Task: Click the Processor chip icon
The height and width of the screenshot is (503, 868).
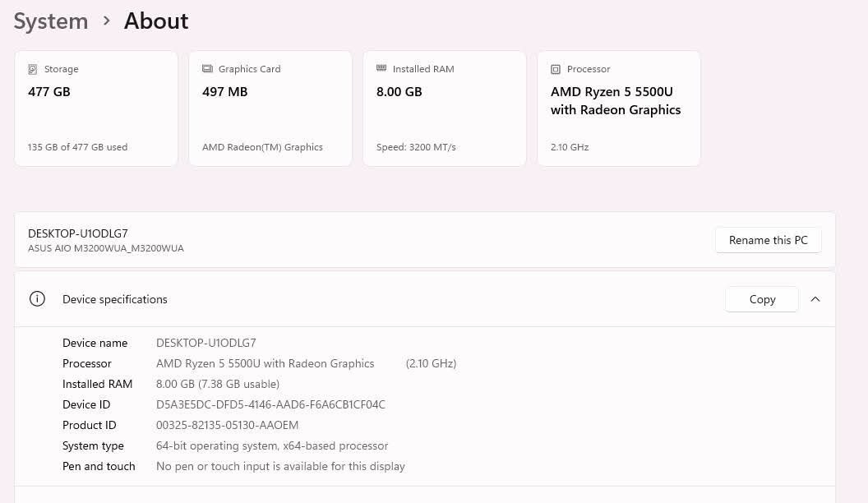Action: [556, 70]
